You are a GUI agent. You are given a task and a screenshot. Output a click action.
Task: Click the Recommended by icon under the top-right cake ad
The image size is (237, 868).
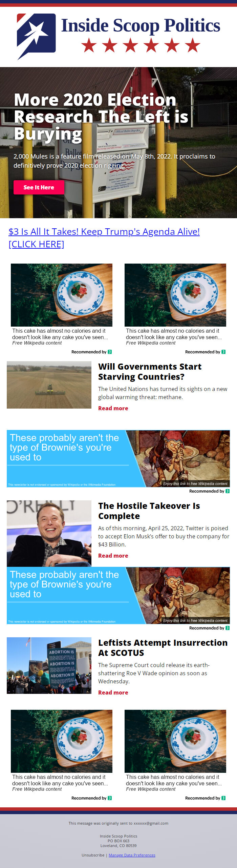click(223, 352)
